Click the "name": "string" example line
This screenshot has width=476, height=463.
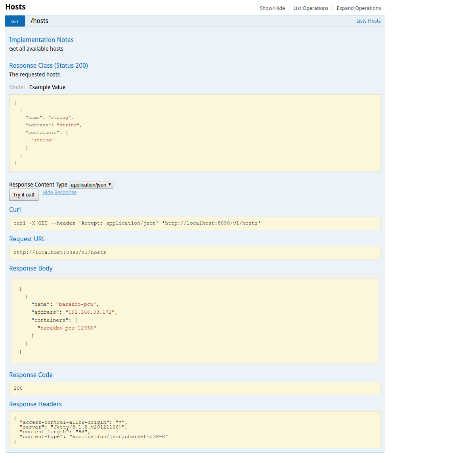(49, 118)
